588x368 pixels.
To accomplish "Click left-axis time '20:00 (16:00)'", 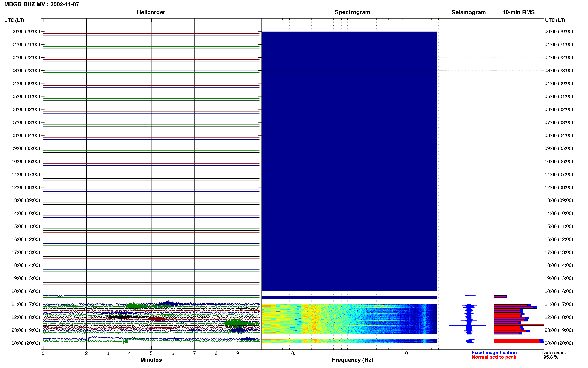I will [x=26, y=291].
